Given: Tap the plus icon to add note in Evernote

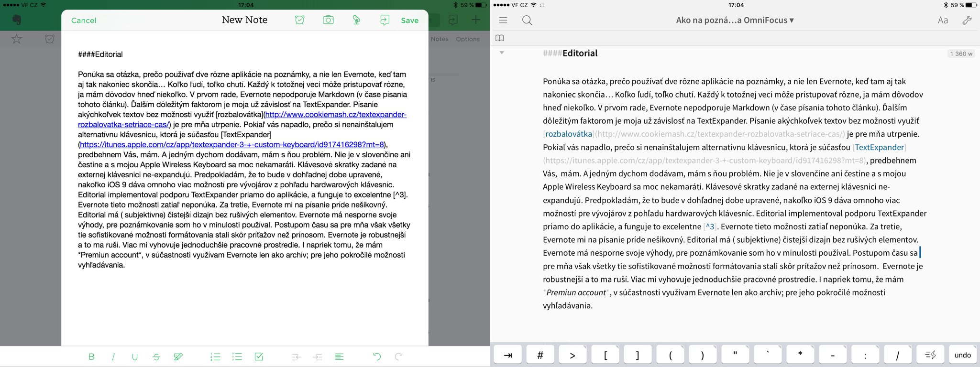Looking at the screenshot, I should click(475, 20).
